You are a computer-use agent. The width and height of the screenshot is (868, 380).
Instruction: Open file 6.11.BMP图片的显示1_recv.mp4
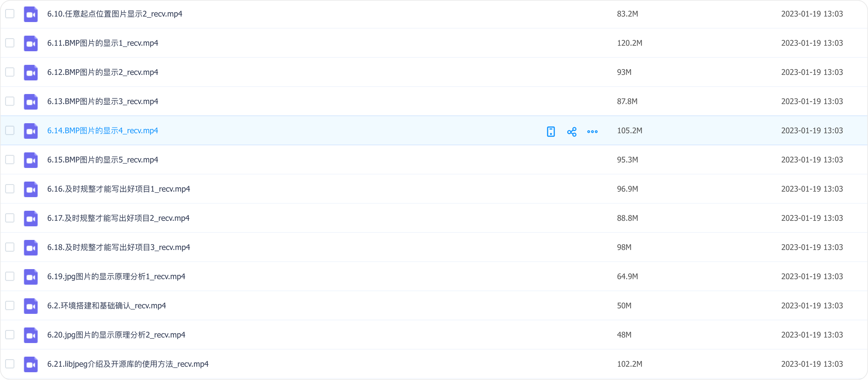point(102,43)
